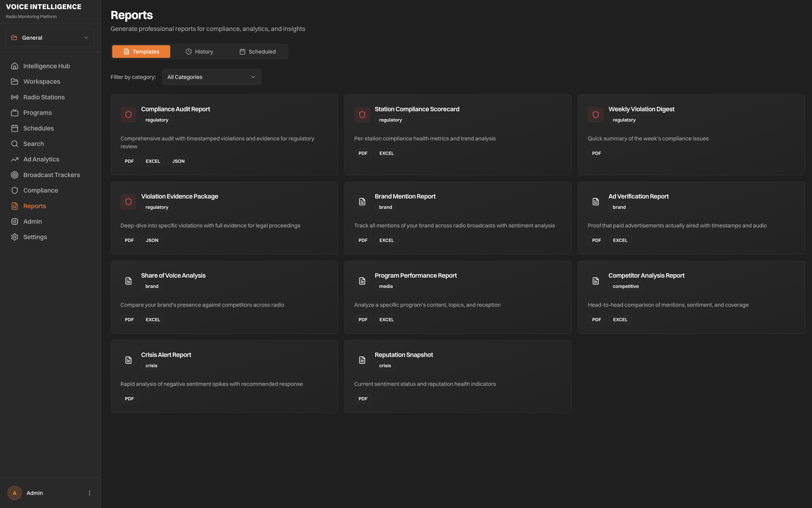Screen dimensions: 812x508
Task: Select the Schedules calendar icon
Action: click(x=15, y=128)
